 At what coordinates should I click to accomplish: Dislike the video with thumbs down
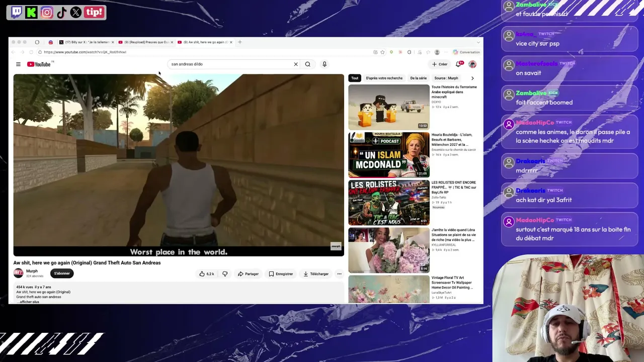point(225,274)
